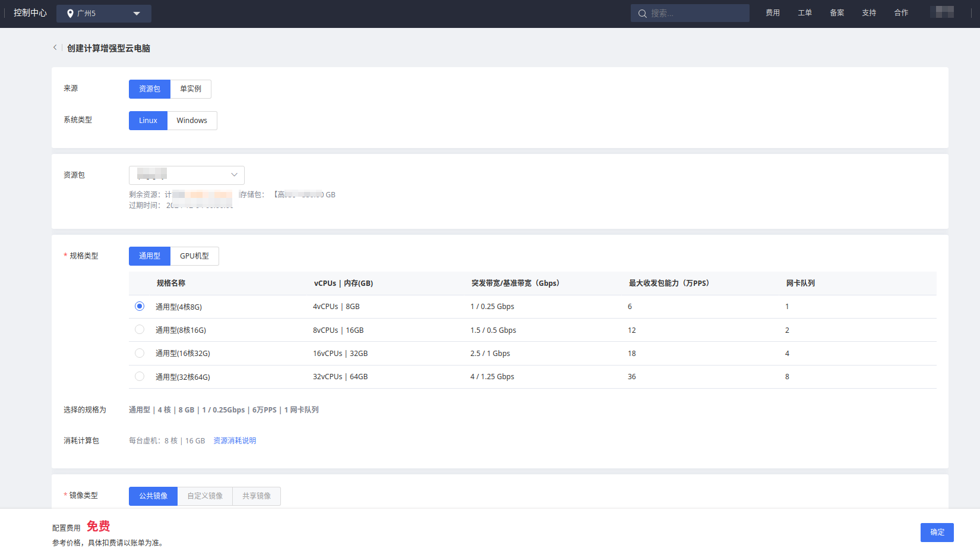Open the 工单 menu item

coord(805,13)
